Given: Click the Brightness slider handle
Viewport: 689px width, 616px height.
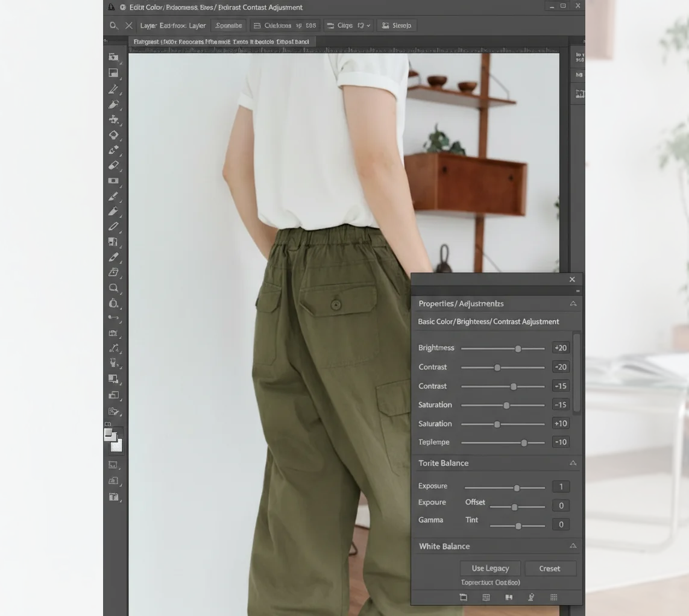Looking at the screenshot, I should [x=518, y=348].
